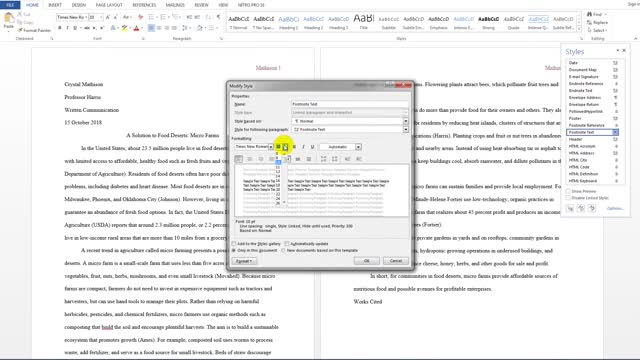Click the Format Painter tool

pyautogui.click(x=34, y=30)
